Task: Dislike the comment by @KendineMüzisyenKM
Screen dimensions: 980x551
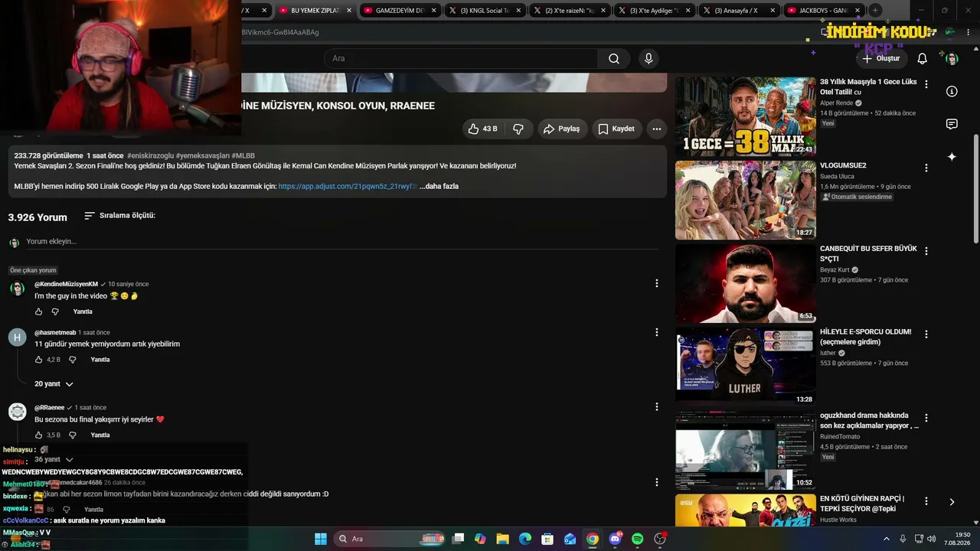Action: click(x=55, y=311)
